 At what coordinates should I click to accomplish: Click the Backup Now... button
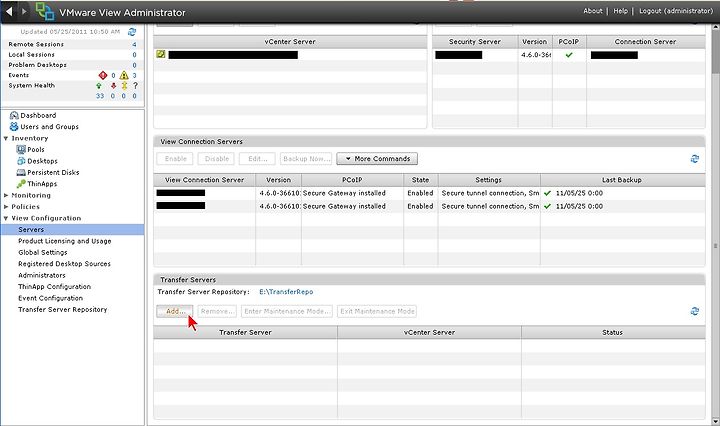tap(306, 159)
